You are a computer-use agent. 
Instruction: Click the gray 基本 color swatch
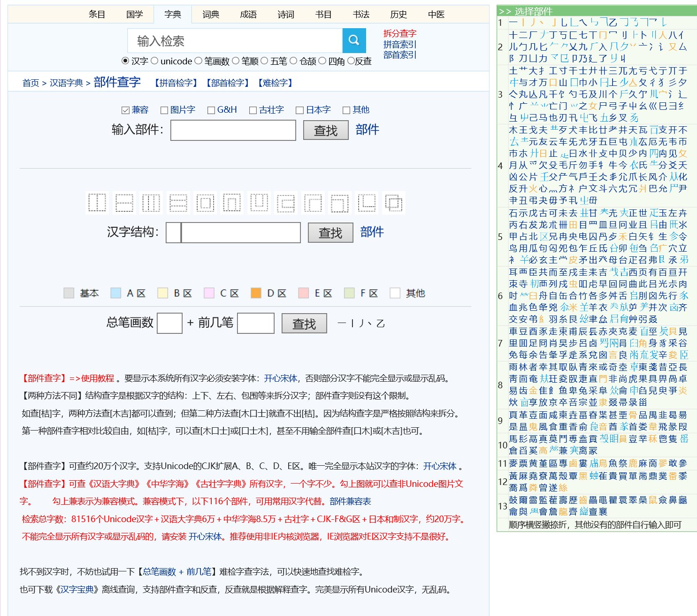click(x=69, y=293)
